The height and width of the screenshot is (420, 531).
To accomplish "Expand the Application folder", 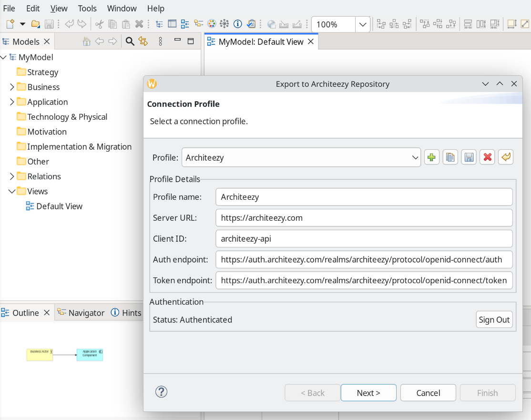I will [x=12, y=102].
